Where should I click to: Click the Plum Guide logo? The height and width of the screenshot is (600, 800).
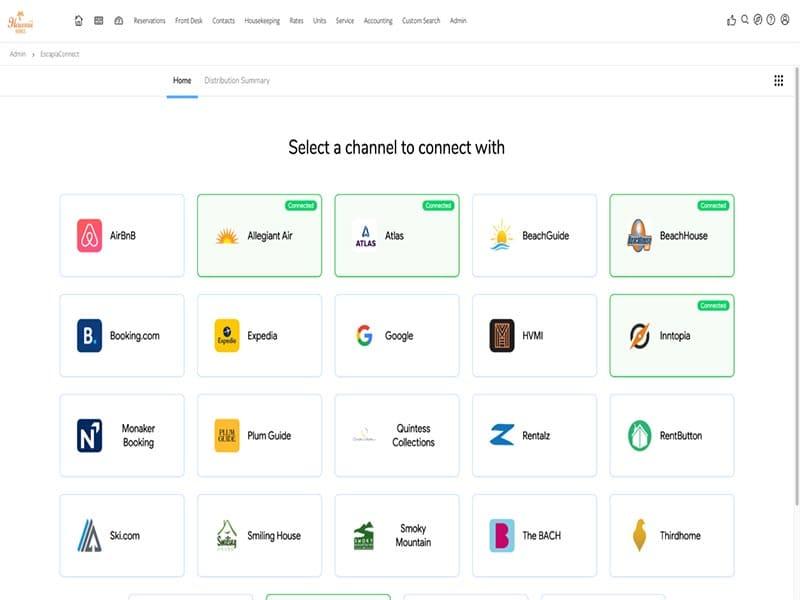coord(227,435)
